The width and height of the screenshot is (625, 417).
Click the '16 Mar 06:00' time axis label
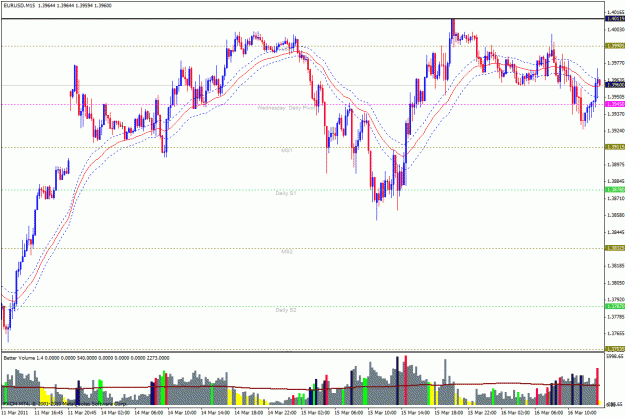click(x=549, y=413)
